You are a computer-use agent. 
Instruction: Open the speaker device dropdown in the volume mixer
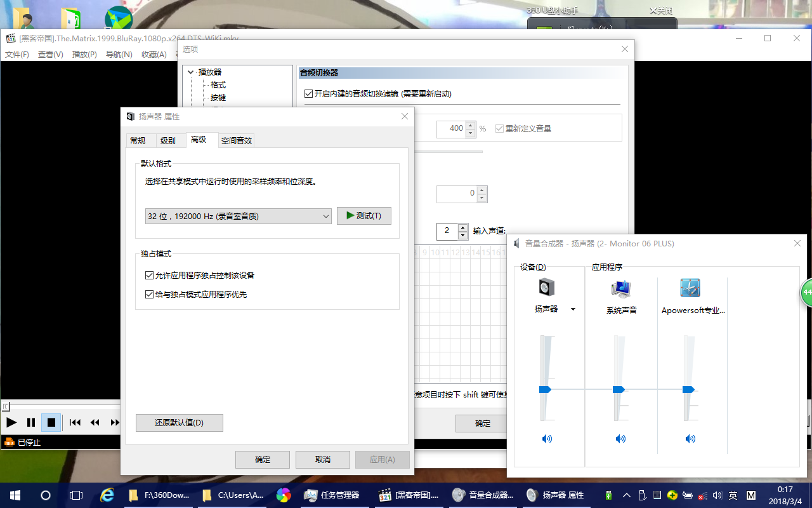573,309
